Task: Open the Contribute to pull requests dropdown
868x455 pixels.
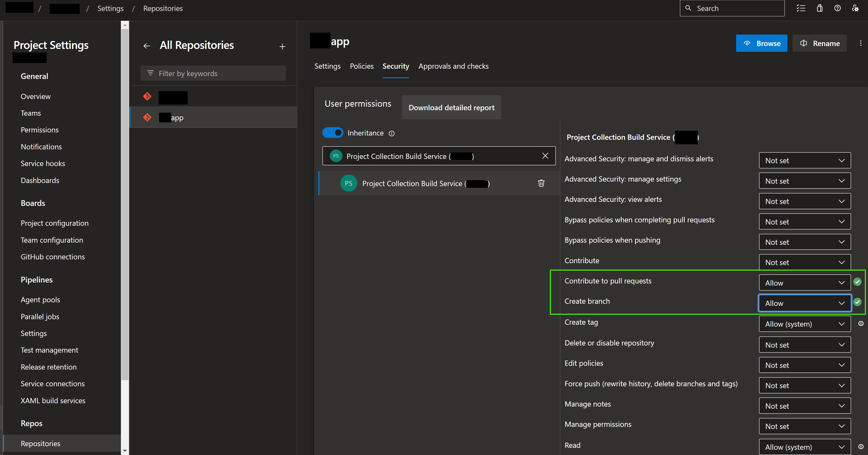Action: coord(805,283)
